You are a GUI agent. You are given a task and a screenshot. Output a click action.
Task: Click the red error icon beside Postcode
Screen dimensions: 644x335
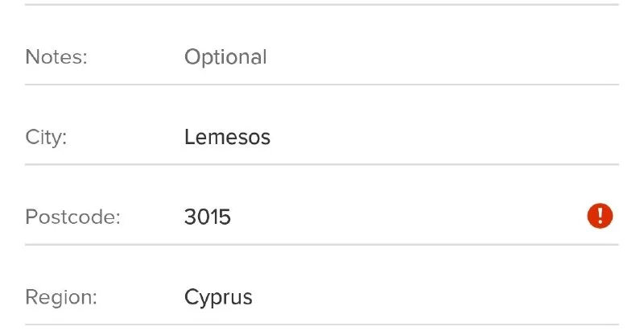coord(600,216)
